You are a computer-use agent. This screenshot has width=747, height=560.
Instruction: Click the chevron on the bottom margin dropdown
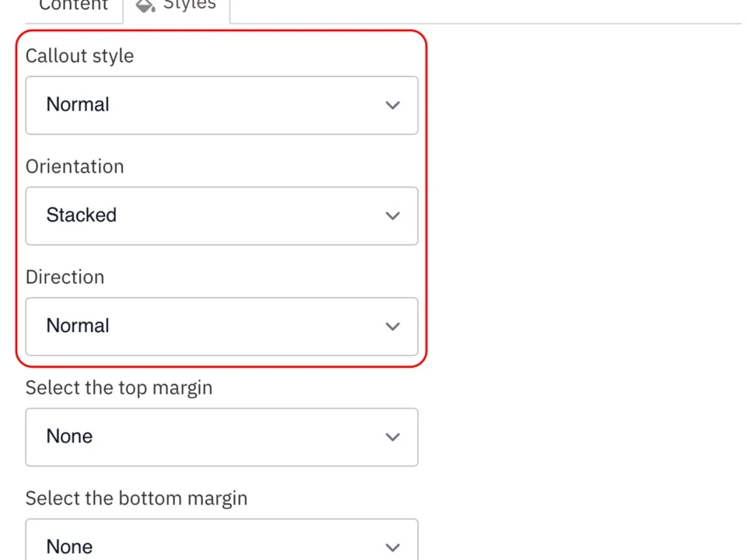point(392,547)
